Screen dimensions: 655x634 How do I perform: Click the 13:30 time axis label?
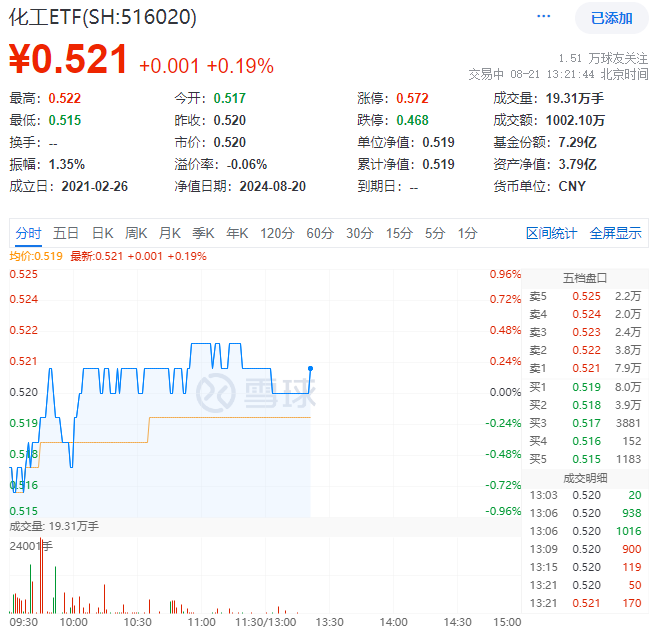point(329,622)
